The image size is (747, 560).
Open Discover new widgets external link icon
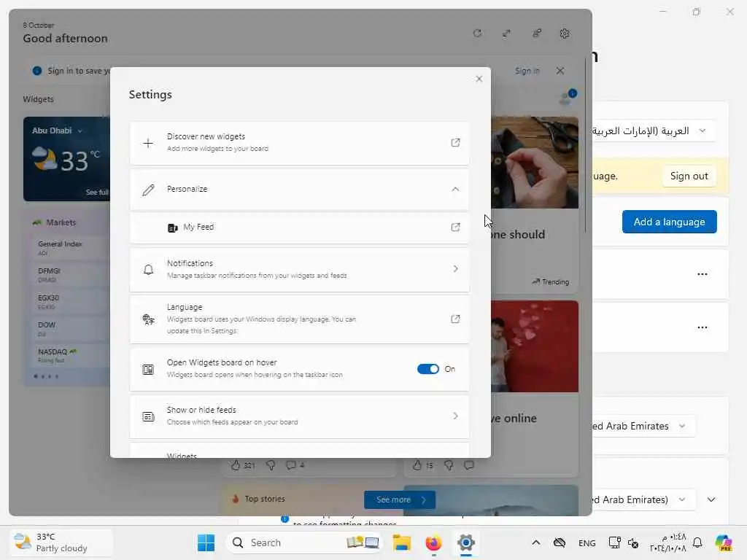click(x=455, y=142)
